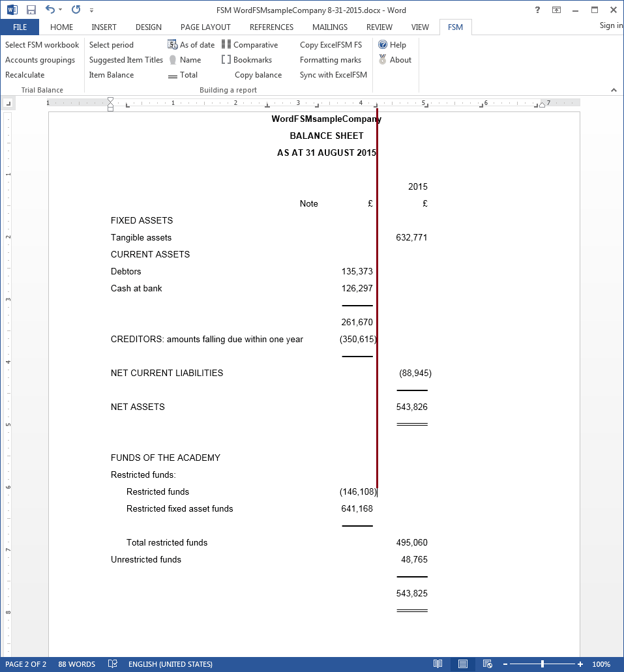
Task: Click the proofing errors book icon
Action: click(x=112, y=664)
